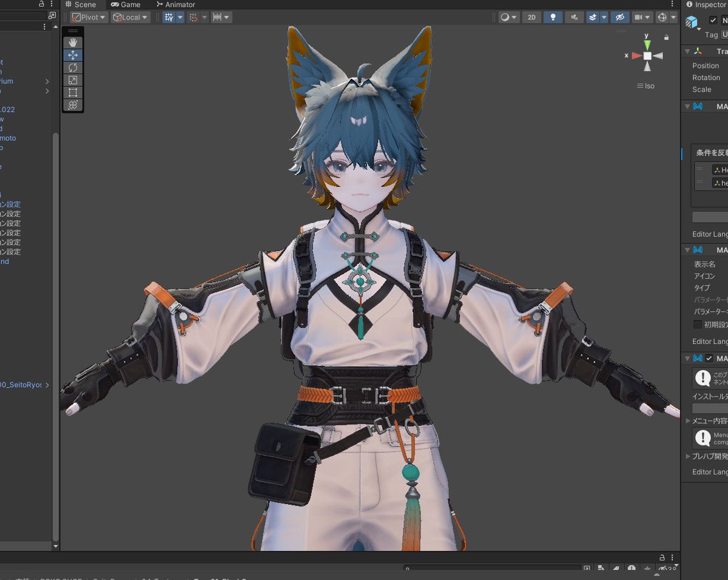Toggle the bottom MA component enable checkbox

709,359
